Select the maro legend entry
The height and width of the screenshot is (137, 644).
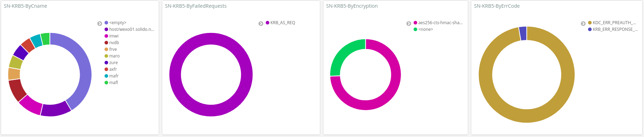112,56
